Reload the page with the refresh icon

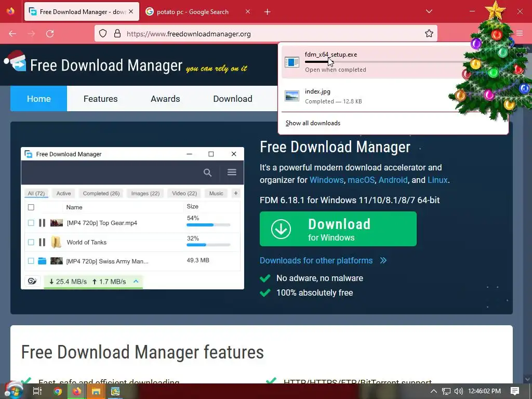[50, 34]
